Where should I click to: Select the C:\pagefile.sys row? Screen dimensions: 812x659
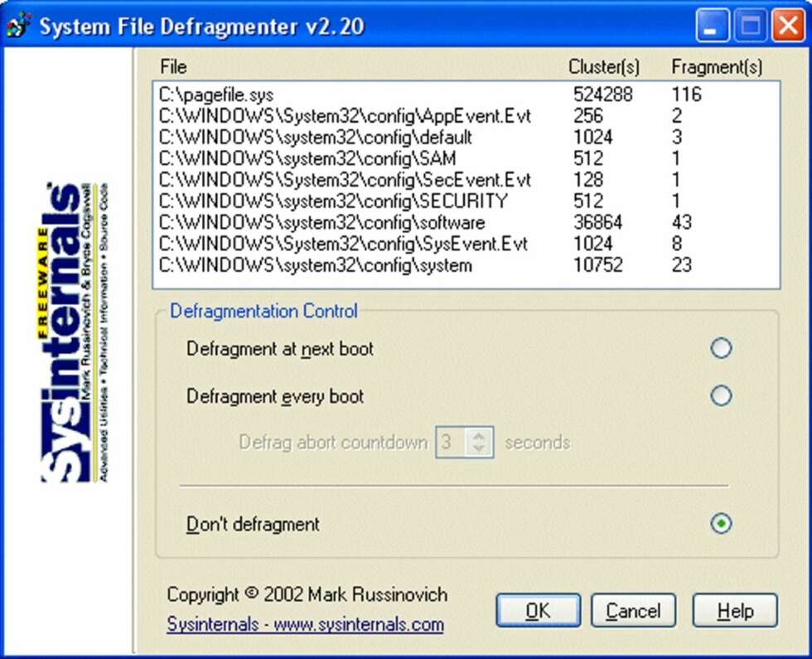pos(466,94)
